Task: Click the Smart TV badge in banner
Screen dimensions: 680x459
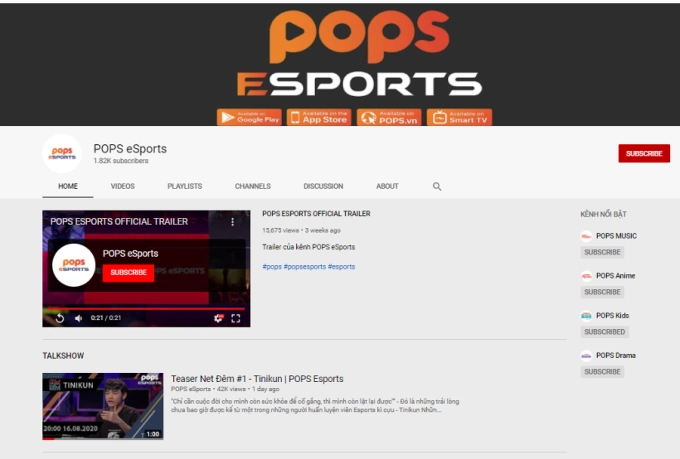Action: pos(459,117)
